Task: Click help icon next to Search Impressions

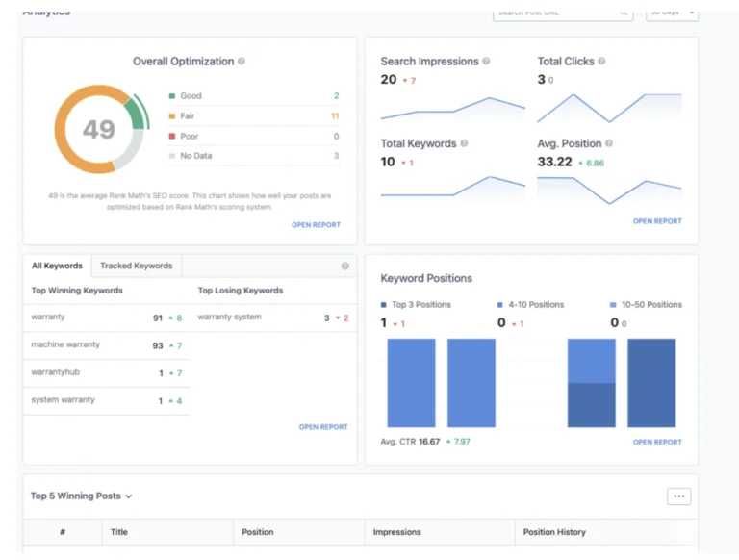Action: coord(486,62)
